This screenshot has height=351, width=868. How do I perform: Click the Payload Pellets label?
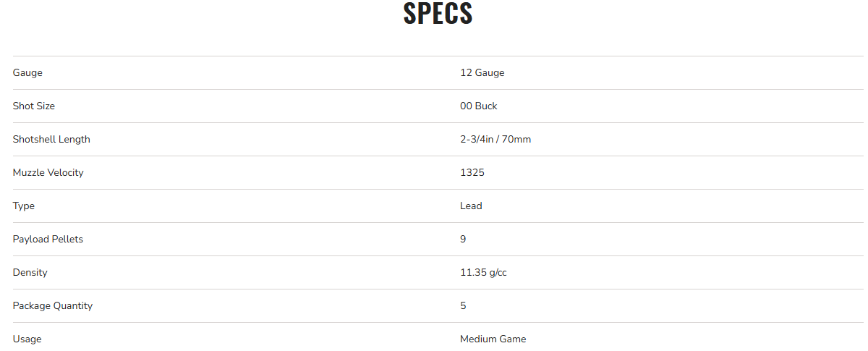click(x=48, y=239)
